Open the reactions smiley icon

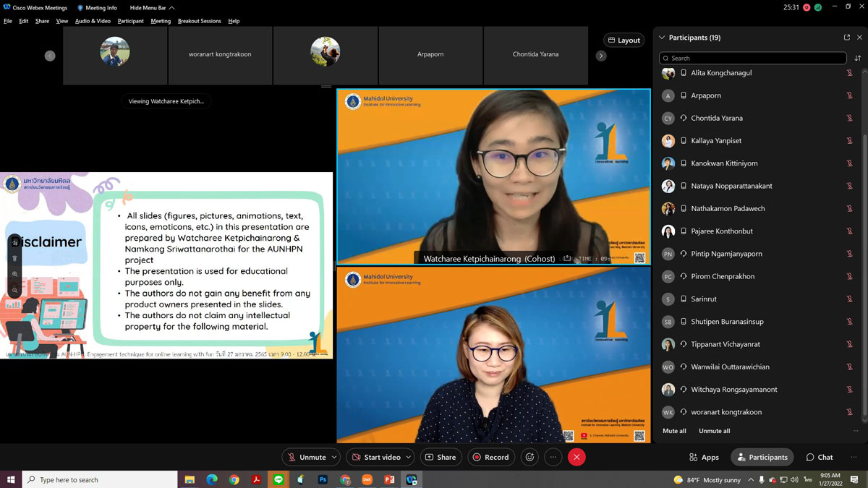pyautogui.click(x=529, y=457)
